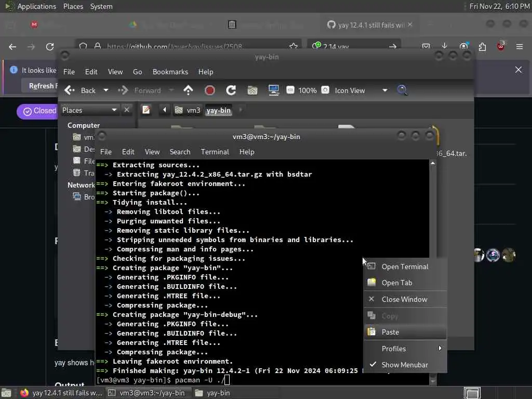Viewport: 532px width, 399px height.
Task: Expand the Profiles submenu
Action: (405, 349)
